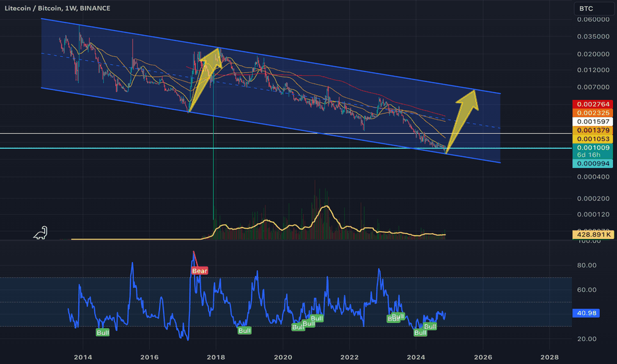Screen dimensions: 617x364
Task: Select the Bull label near the 2019 RSI low
Action: 244,330
